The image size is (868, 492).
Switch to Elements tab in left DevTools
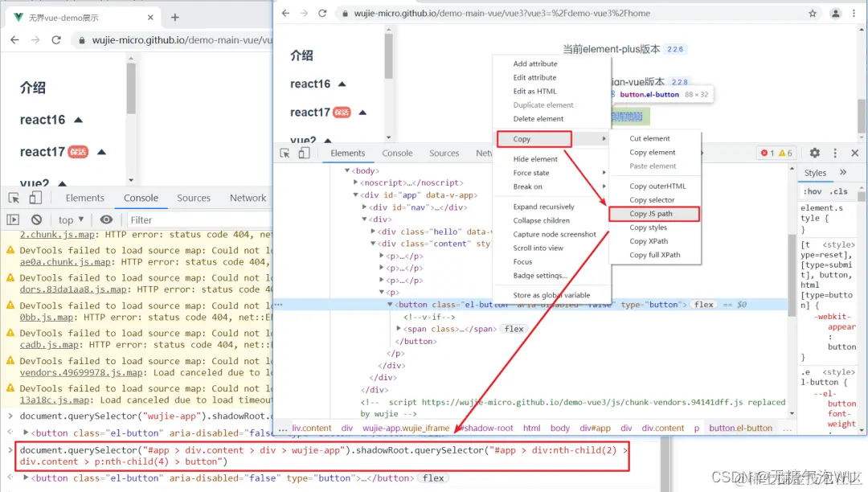[x=84, y=198]
